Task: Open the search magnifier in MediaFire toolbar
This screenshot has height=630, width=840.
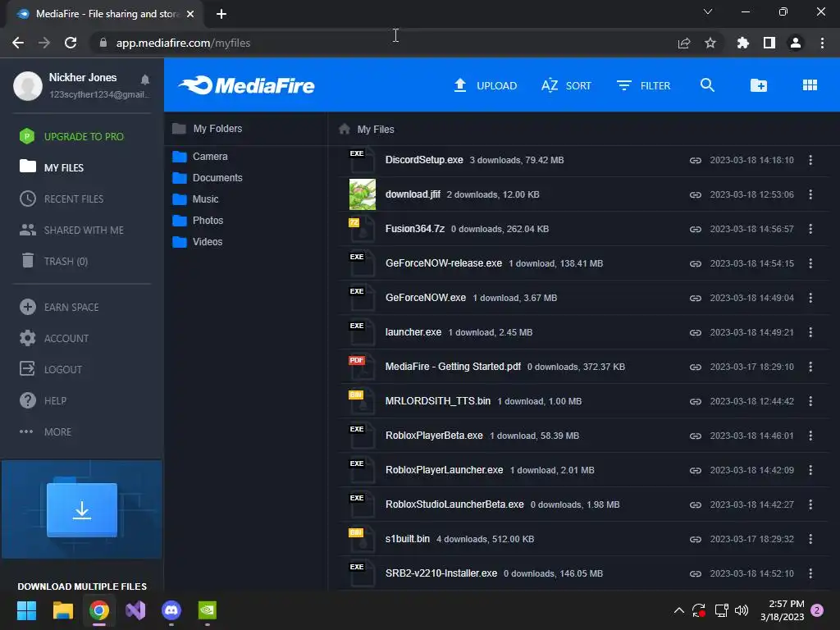Action: point(707,85)
